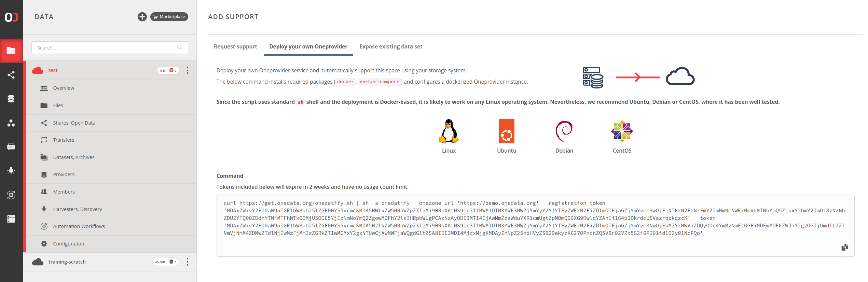The image size is (868, 282).
Task: Select the test space
Action: pyautogui.click(x=110, y=70)
